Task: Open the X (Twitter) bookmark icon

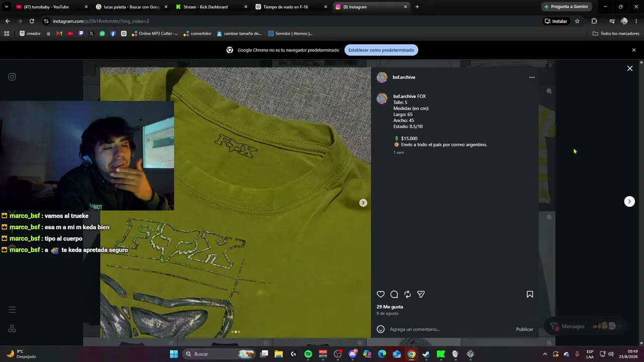Action: [91, 34]
